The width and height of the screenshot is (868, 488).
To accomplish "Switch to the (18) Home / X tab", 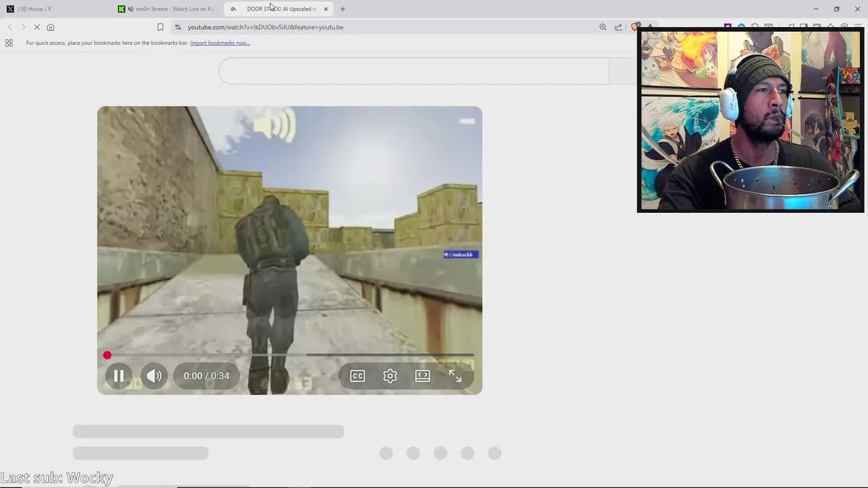I will pos(54,9).
